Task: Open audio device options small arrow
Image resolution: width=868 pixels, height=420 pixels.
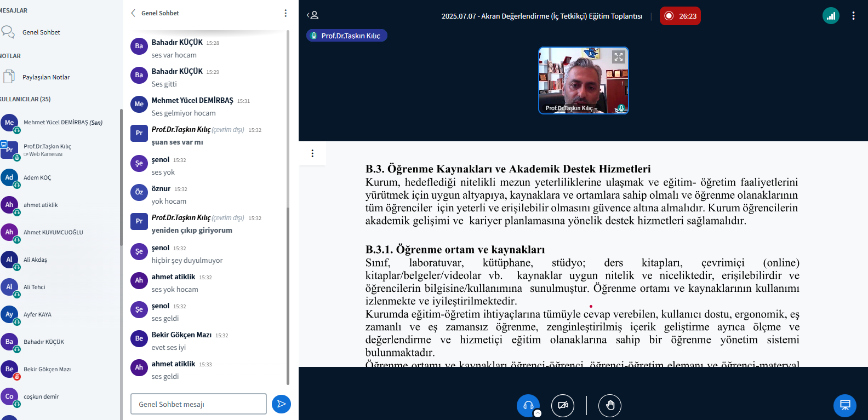Action: 538,413
